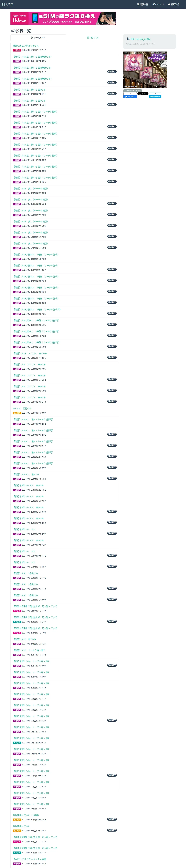Screen dimensions: 186x868
Task: Click the eSIM IIJmio ad banner
Action: coord(63,18)
